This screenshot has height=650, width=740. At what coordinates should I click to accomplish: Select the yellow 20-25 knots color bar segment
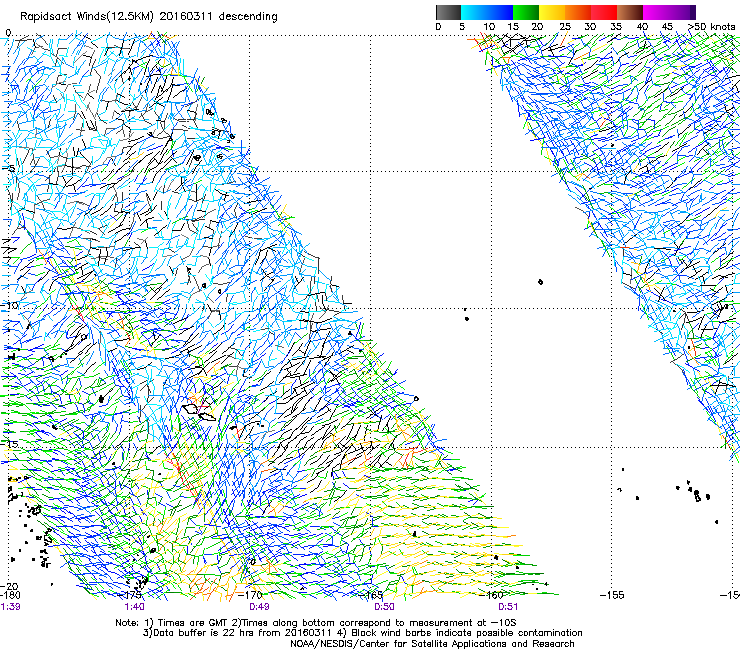tap(552, 12)
